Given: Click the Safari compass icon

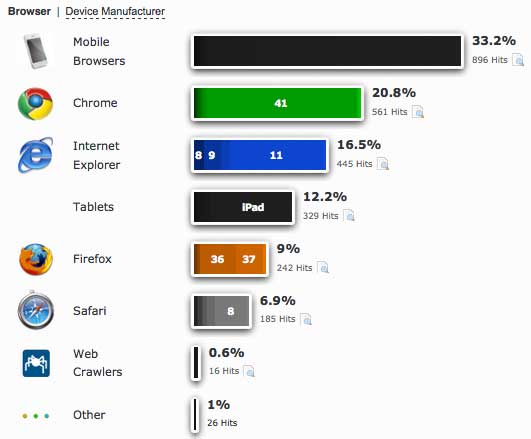Looking at the screenshot, I should pos(36,311).
